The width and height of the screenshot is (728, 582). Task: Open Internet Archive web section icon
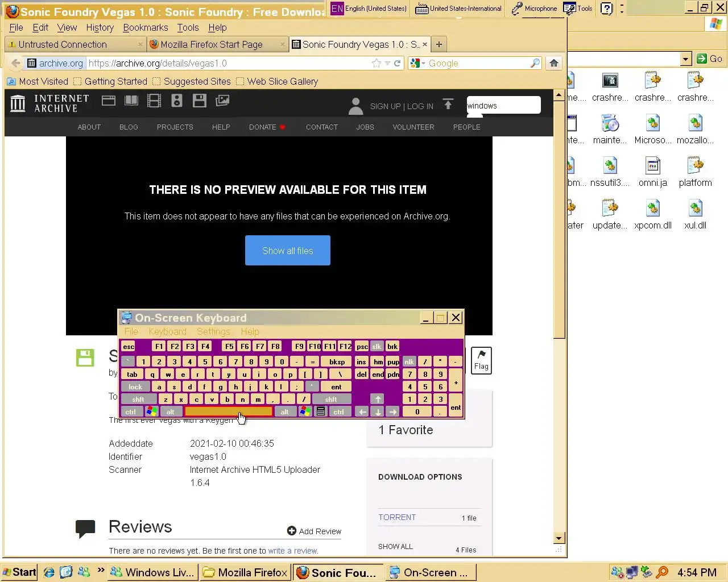(x=109, y=101)
